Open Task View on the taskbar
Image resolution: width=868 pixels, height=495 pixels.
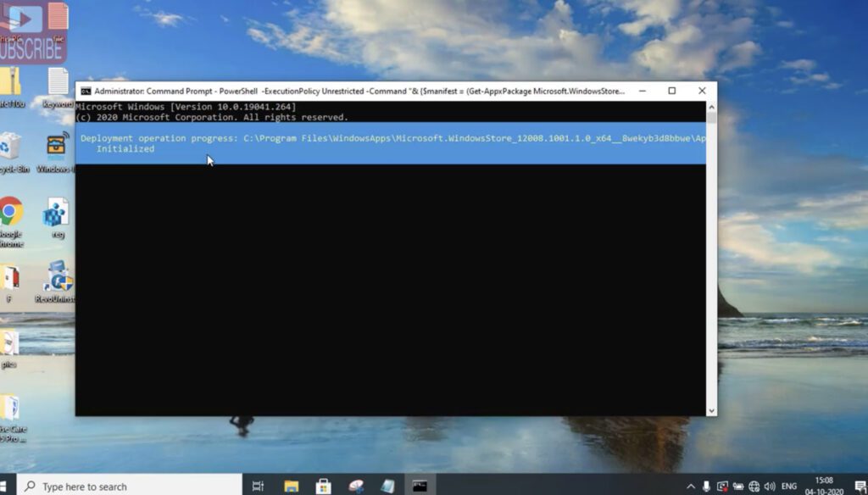(259, 485)
